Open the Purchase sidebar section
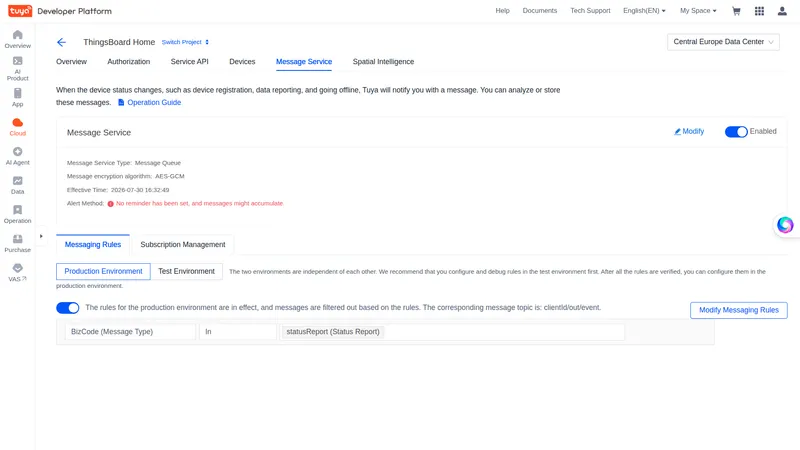 pos(17,243)
